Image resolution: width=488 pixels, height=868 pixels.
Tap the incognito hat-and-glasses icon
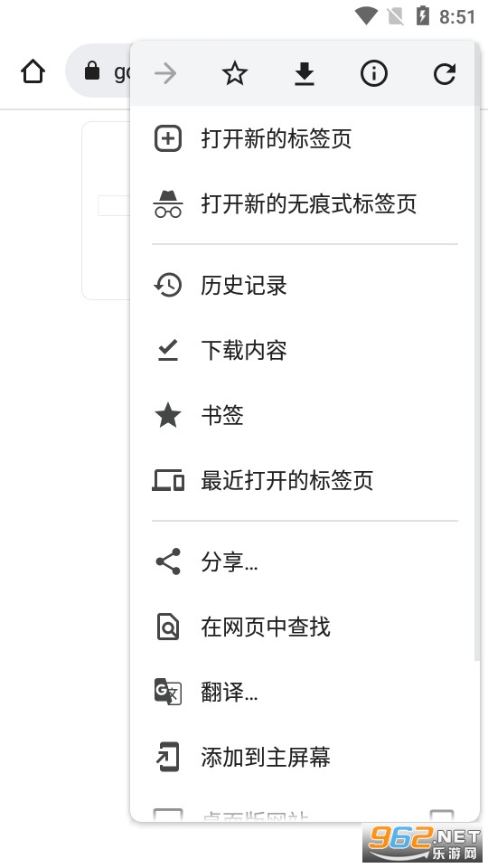pyautogui.click(x=168, y=203)
